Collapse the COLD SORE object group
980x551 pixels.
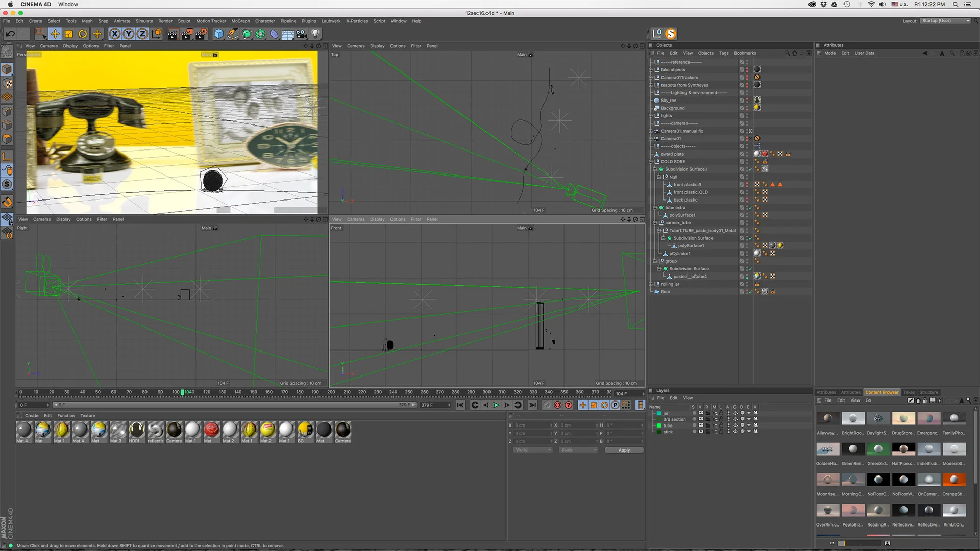pos(651,162)
